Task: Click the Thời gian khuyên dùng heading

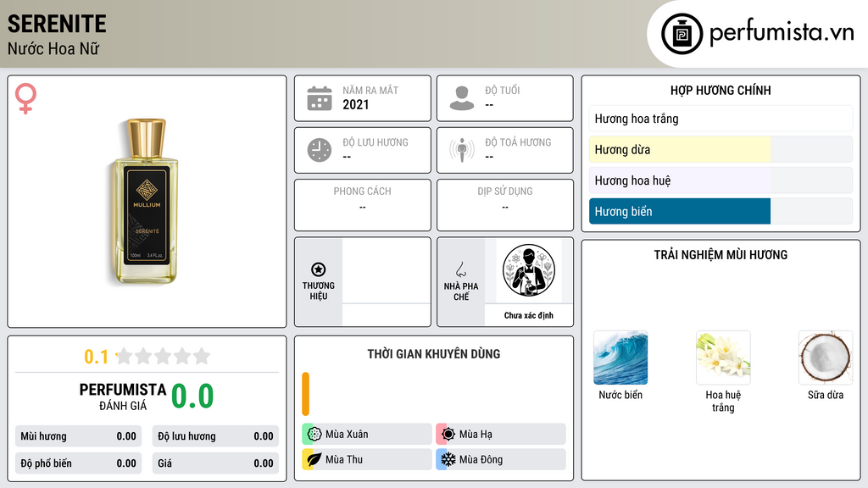Action: tap(433, 354)
